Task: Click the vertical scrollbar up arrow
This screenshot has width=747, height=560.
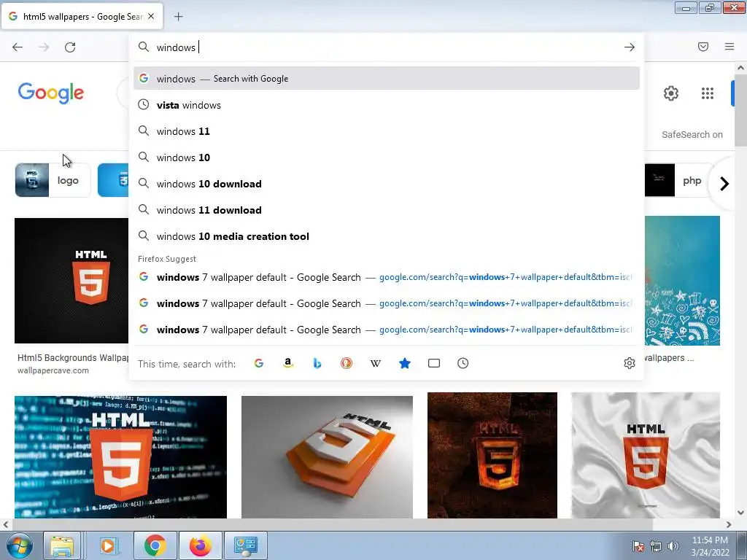Action: click(740, 68)
